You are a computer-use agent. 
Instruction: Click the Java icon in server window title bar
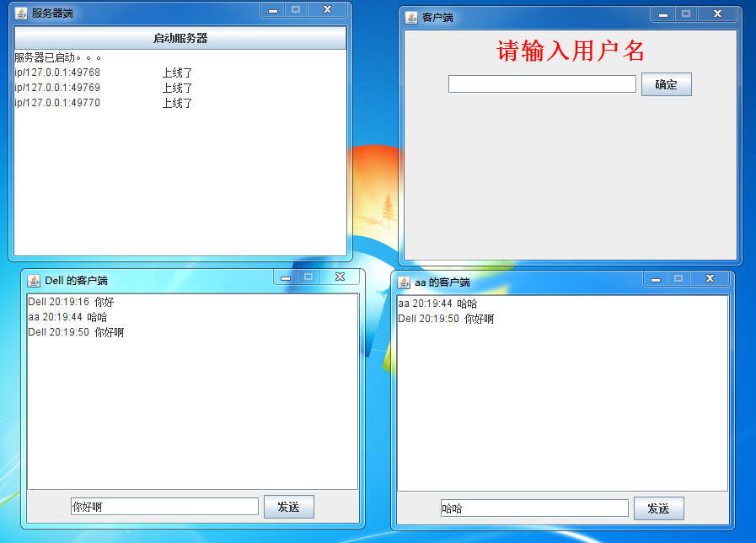pyautogui.click(x=21, y=13)
